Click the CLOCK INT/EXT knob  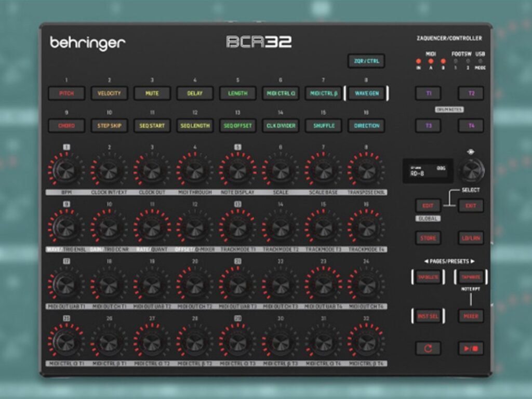coord(109,170)
